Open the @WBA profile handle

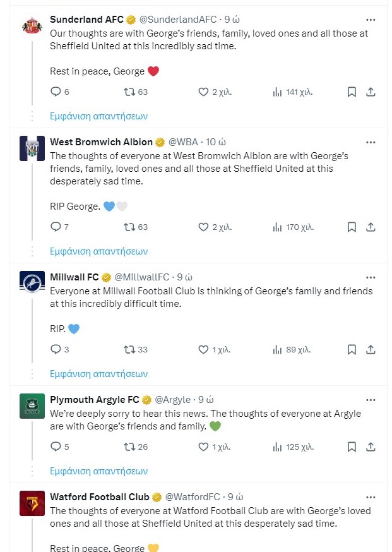[183, 142]
